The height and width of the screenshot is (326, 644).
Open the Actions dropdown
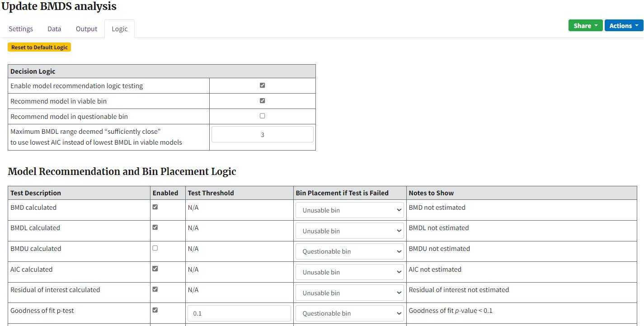tap(624, 25)
